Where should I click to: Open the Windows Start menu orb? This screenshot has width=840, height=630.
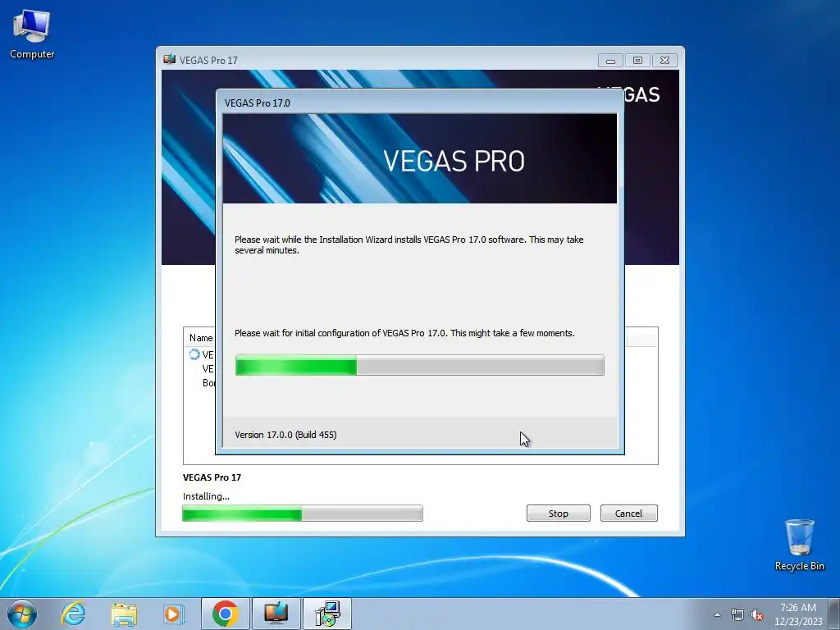click(22, 614)
